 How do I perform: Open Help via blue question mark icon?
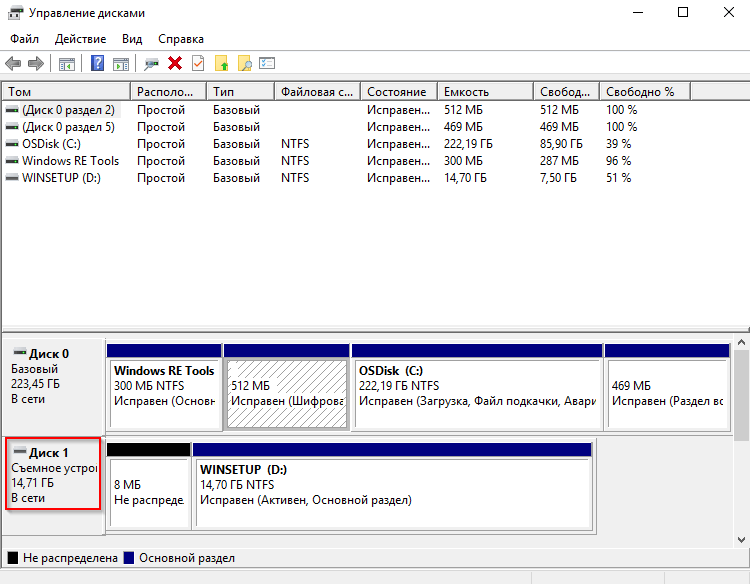97,63
